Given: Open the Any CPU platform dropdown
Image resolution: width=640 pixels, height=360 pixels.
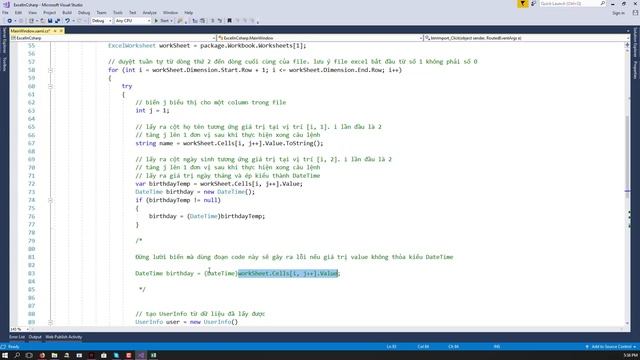Looking at the screenshot, I should pyautogui.click(x=133, y=20).
